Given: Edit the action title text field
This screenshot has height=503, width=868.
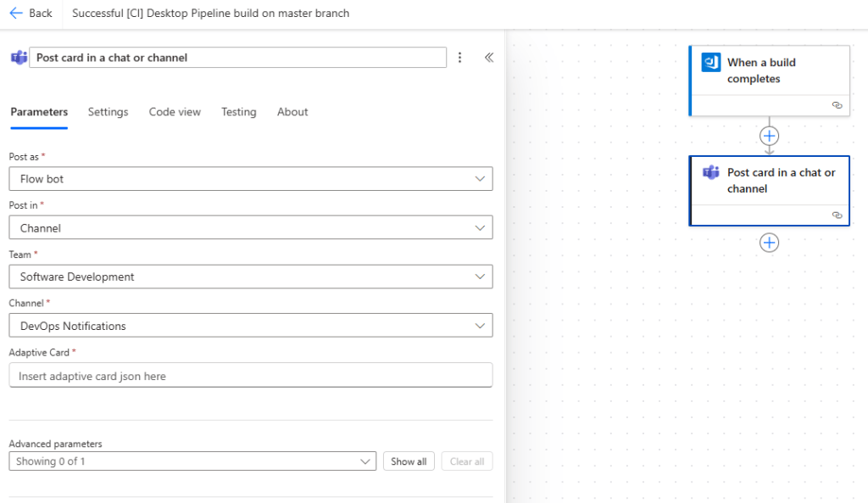Looking at the screenshot, I should 237,58.
